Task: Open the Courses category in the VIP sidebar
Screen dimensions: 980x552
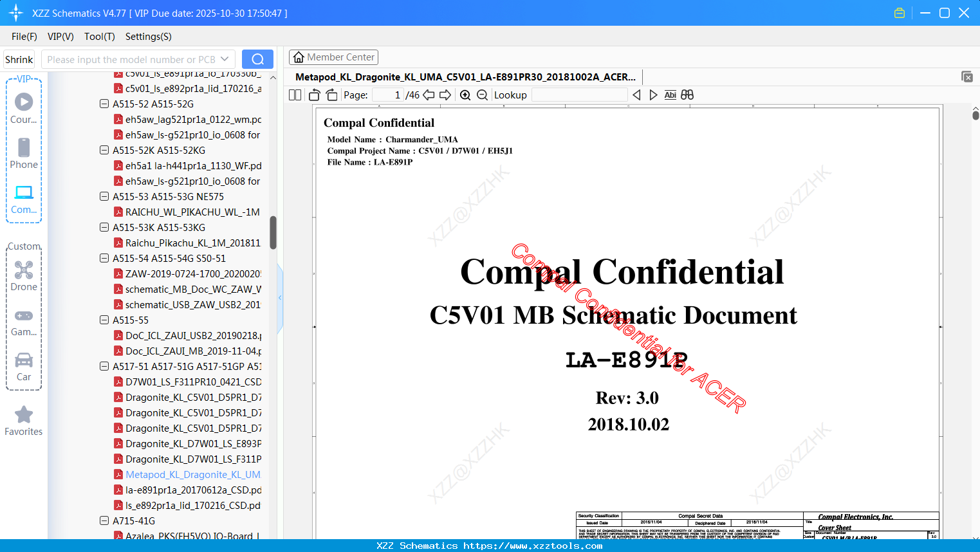Action: [x=24, y=108]
